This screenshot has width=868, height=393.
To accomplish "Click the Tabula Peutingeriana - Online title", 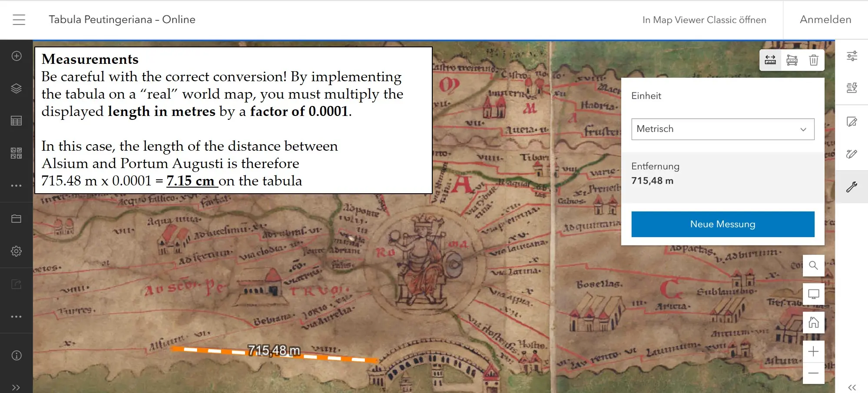I will click(122, 20).
